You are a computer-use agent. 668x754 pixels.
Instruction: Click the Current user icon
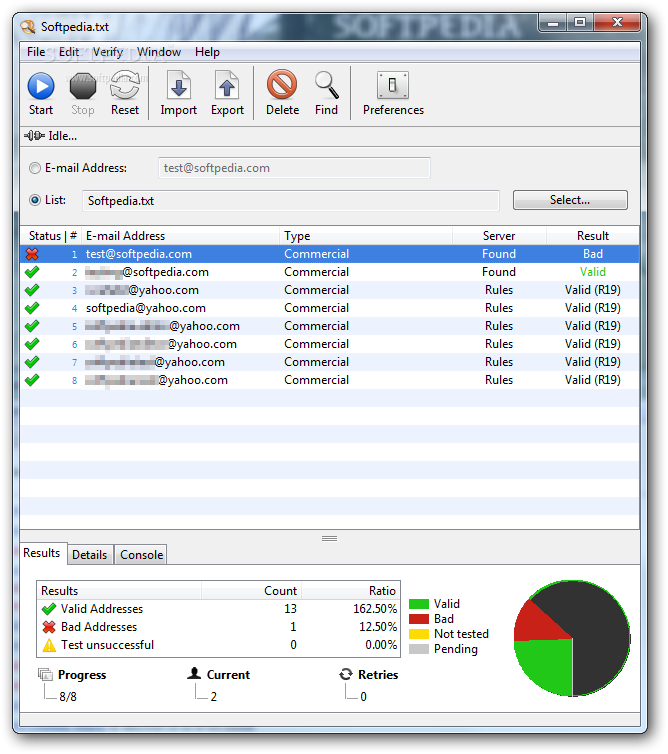point(194,674)
